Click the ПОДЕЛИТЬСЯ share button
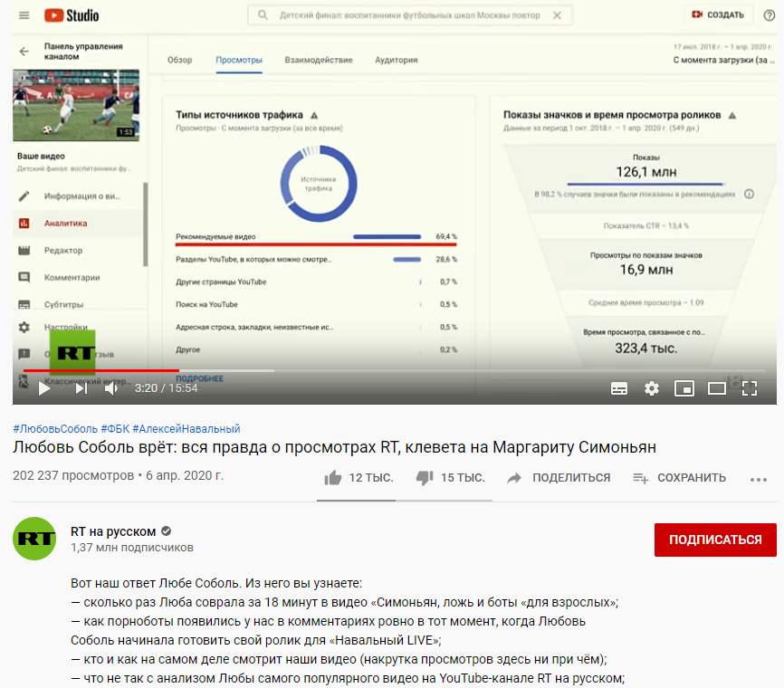The width and height of the screenshot is (784, 688). [559, 478]
